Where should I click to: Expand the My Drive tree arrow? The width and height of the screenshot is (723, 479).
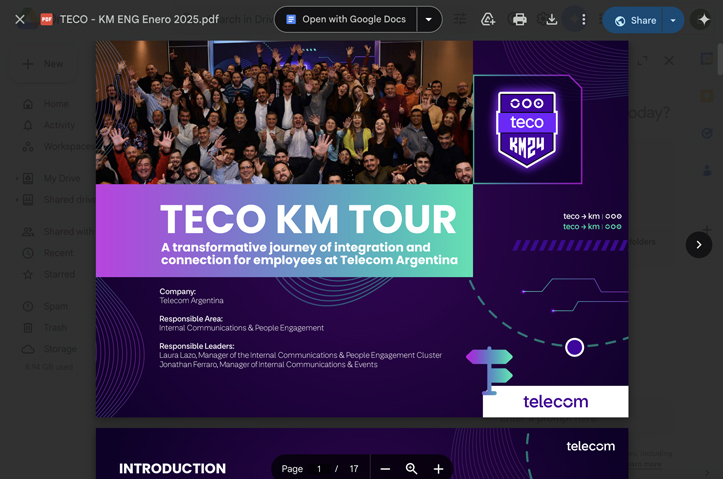pyautogui.click(x=17, y=178)
